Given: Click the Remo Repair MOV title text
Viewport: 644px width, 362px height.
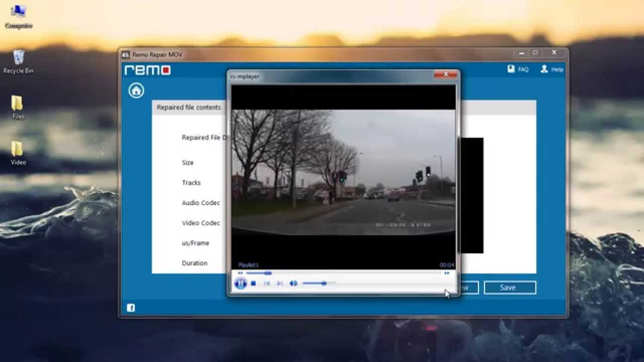Looking at the screenshot, I should [157, 54].
